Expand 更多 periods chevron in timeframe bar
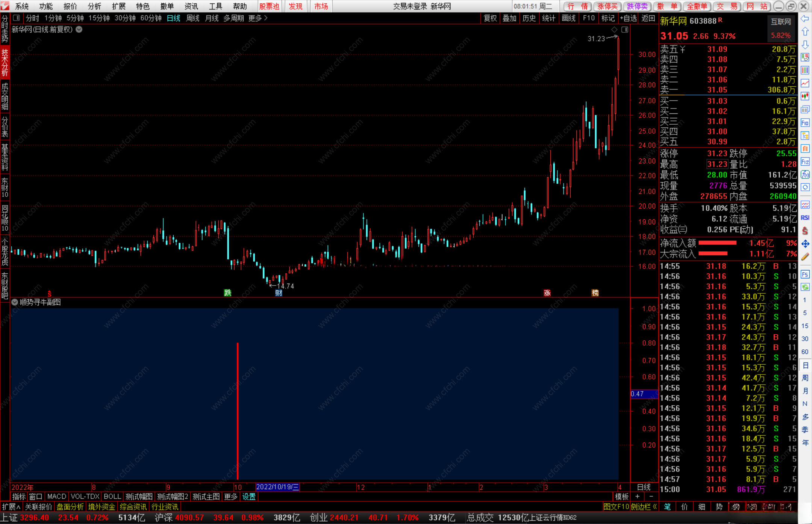 coord(266,18)
